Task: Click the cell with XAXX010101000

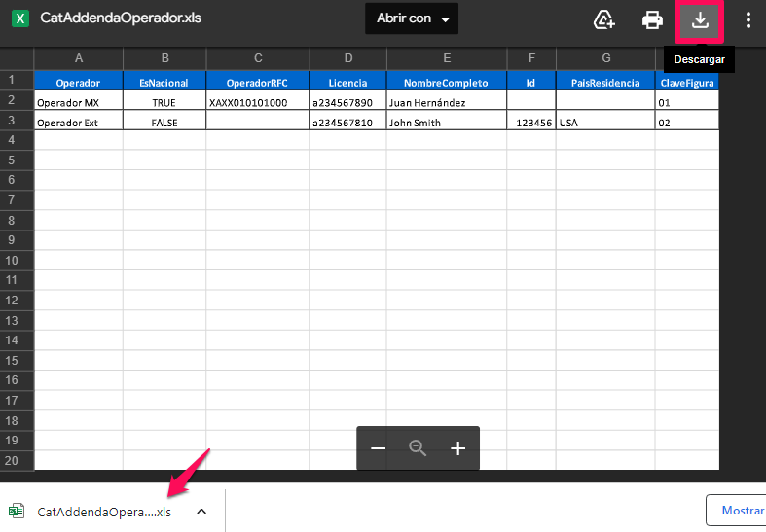Action: click(257, 102)
